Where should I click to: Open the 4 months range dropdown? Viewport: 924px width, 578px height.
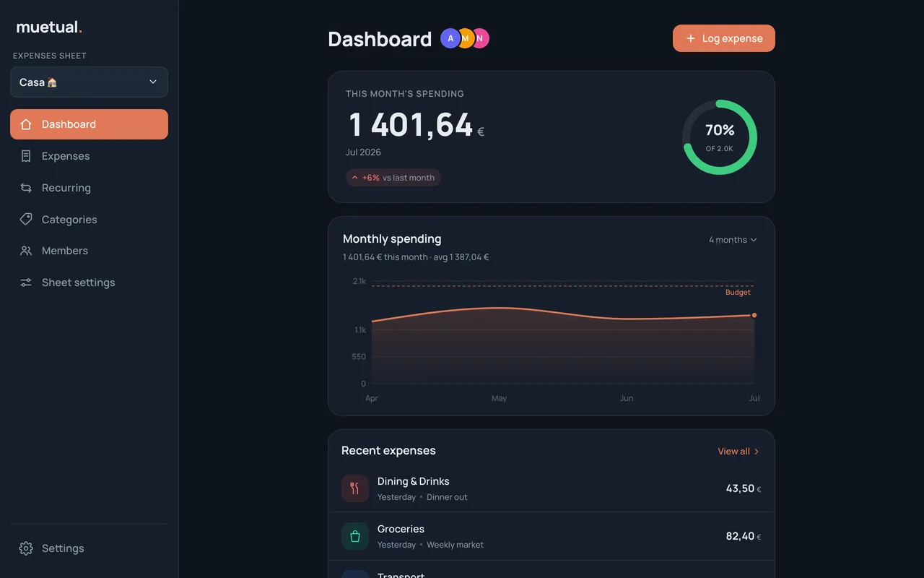733,240
